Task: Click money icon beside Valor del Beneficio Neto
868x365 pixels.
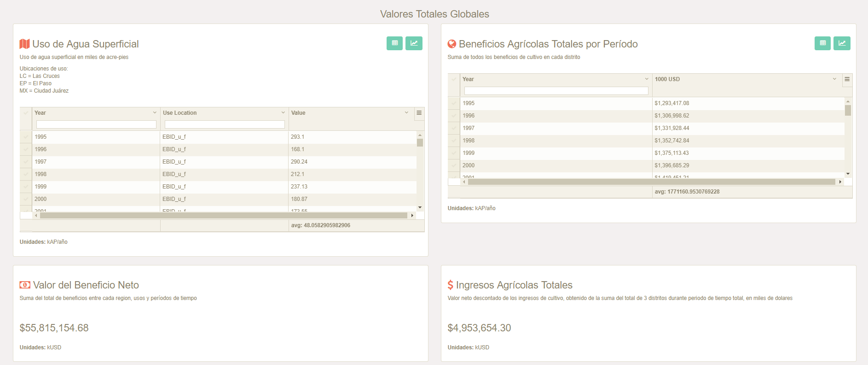Action: (25, 285)
